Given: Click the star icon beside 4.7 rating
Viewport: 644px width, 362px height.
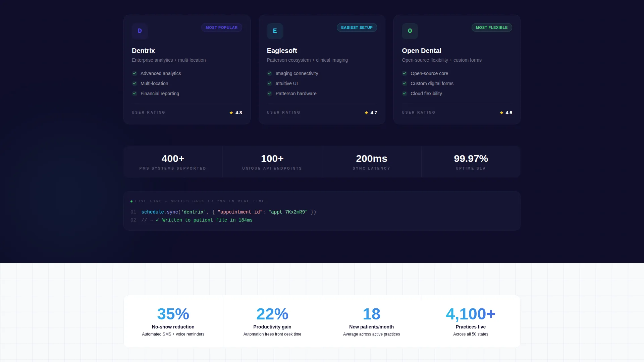Looking at the screenshot, I should 366,113.
